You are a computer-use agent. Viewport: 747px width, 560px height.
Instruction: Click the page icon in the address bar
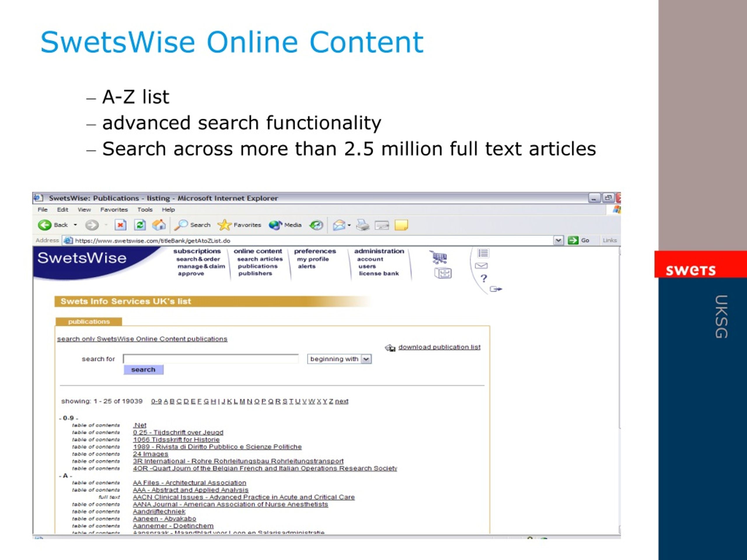coord(68,240)
